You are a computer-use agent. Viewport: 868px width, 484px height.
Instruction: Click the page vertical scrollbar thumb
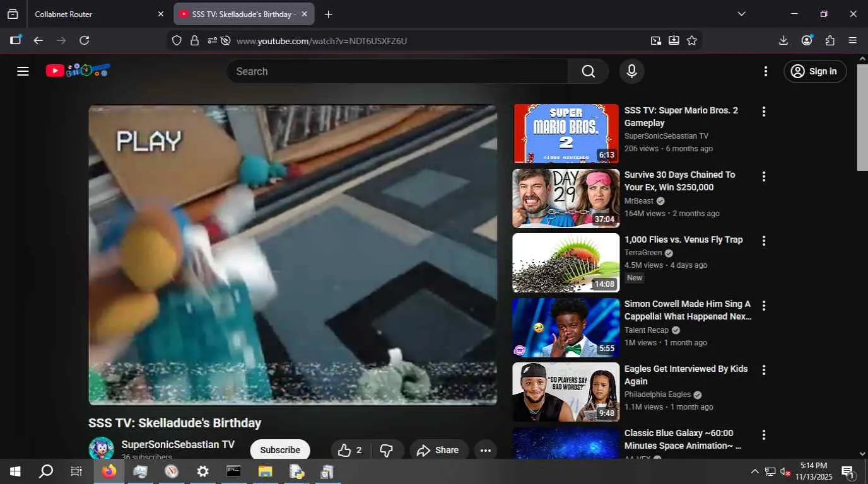[x=862, y=117]
